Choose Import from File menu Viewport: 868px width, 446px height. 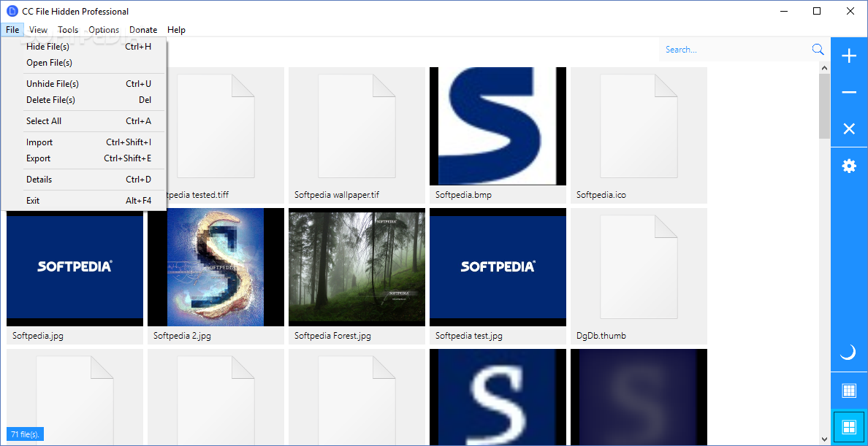point(83,142)
